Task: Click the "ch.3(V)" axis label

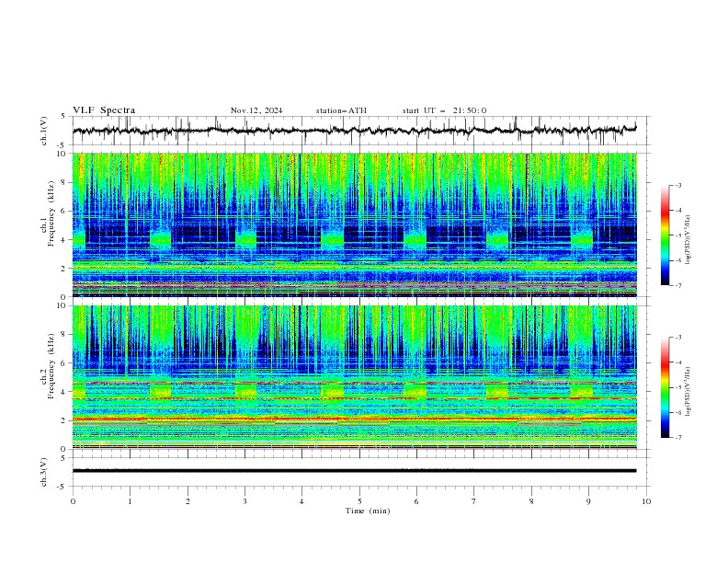Action: pos(44,472)
